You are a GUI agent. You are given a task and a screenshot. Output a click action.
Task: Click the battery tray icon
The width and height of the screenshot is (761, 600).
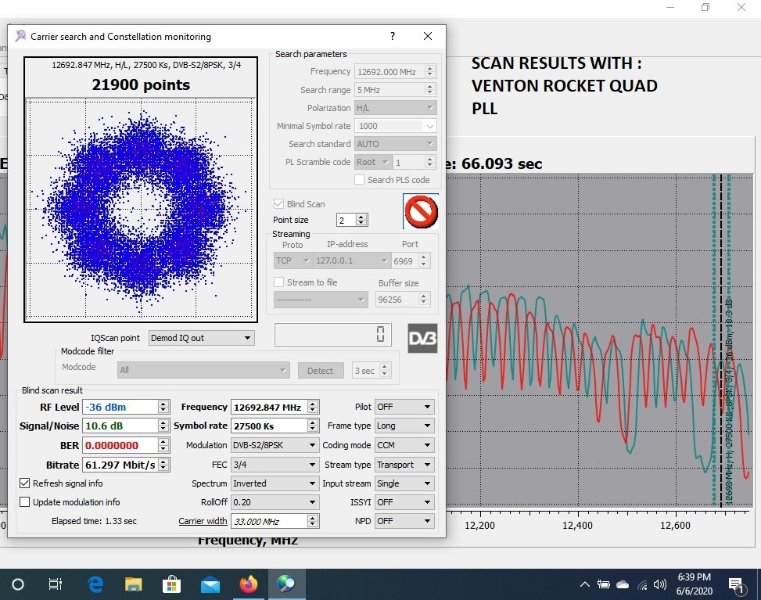coord(604,584)
